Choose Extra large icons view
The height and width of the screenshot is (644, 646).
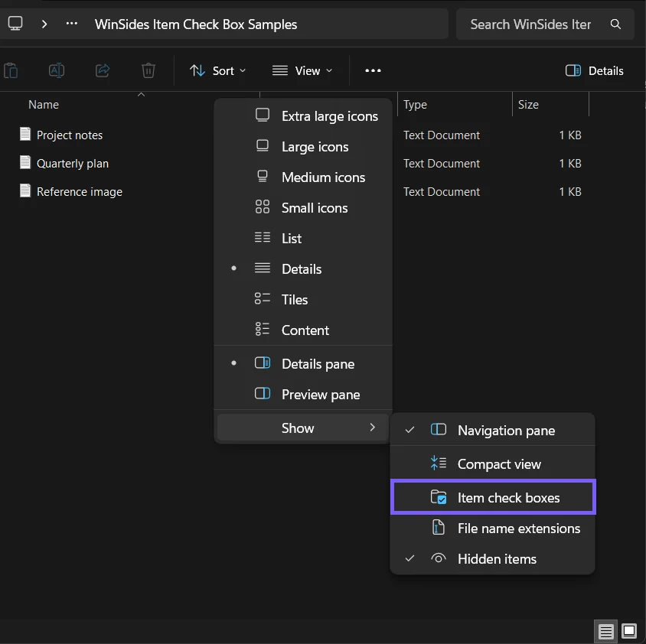point(303,116)
